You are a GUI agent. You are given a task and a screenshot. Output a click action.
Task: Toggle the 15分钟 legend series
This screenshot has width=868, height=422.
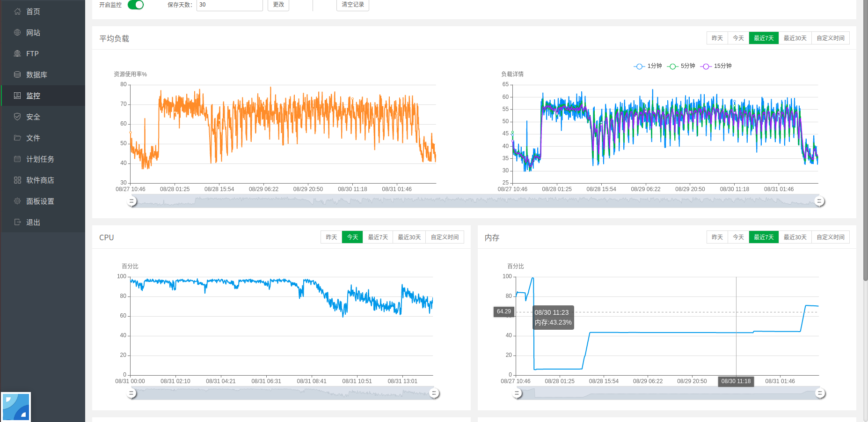pyautogui.click(x=716, y=66)
